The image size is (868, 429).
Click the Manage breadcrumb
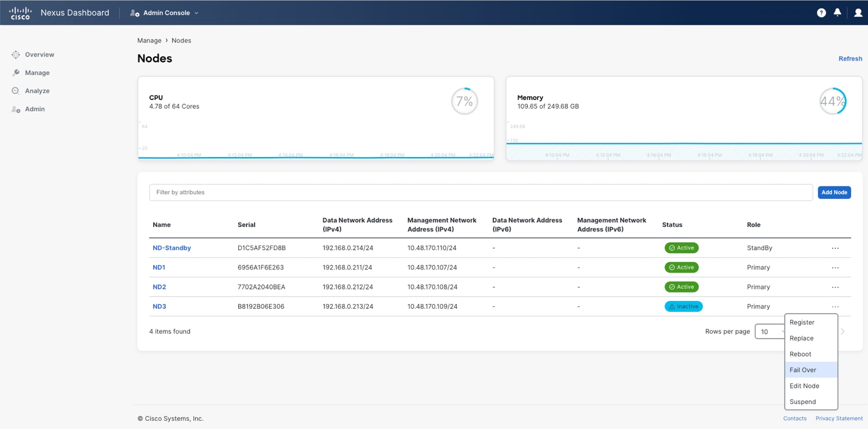pyautogui.click(x=149, y=41)
